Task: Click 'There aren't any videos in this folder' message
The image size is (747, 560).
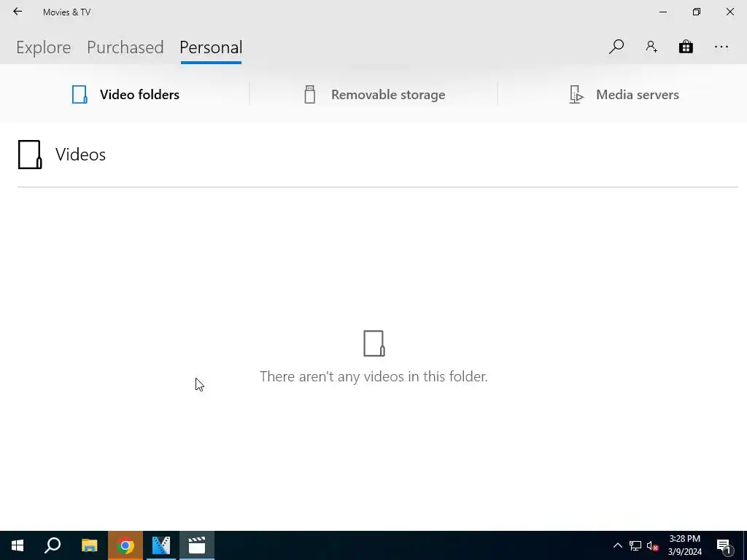Action: (373, 376)
